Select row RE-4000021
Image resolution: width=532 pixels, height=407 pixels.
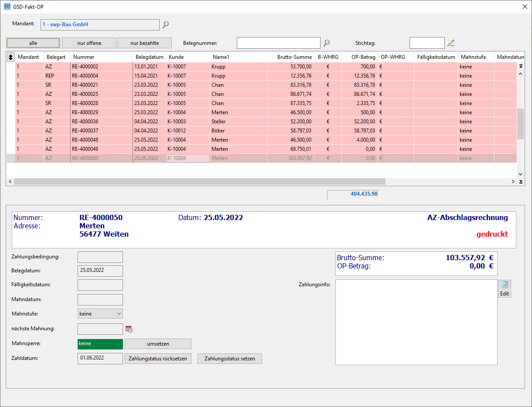[x=266, y=85]
